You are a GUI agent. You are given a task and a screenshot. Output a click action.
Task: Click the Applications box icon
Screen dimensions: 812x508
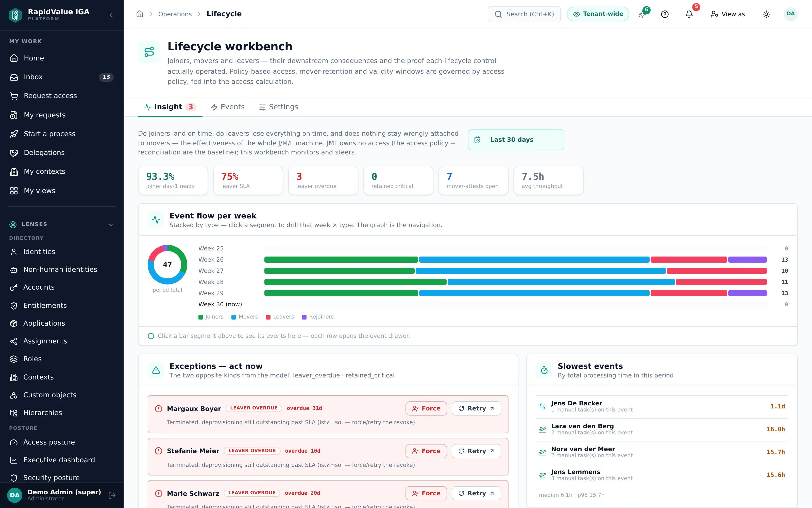click(14, 323)
